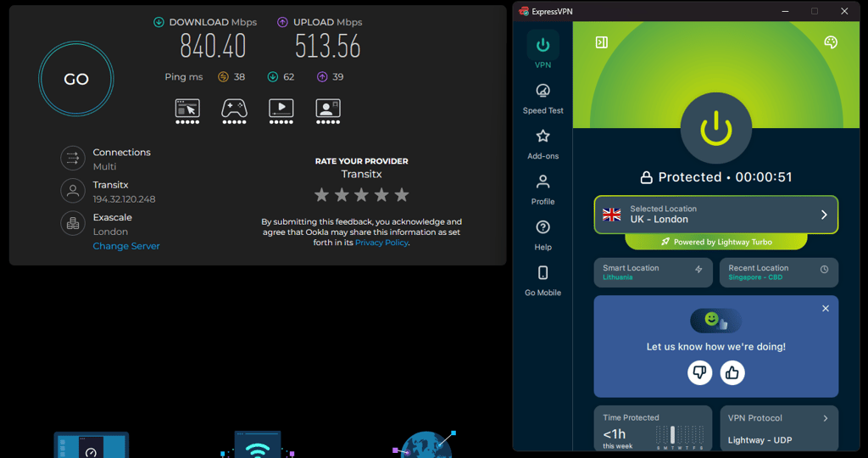Viewport: 868px width, 458px height.
Task: Click the 840.40 download speed value
Action: (x=213, y=47)
